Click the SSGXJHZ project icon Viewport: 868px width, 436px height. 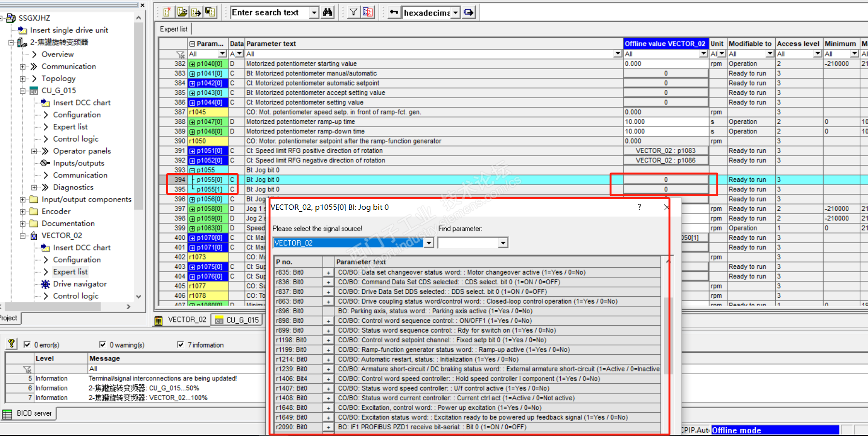tap(11, 18)
